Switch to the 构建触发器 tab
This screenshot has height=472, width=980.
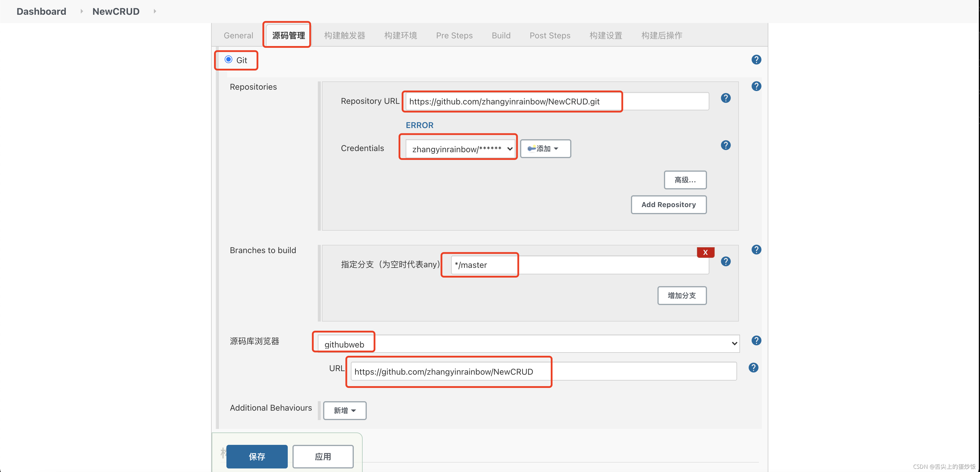pyautogui.click(x=344, y=35)
